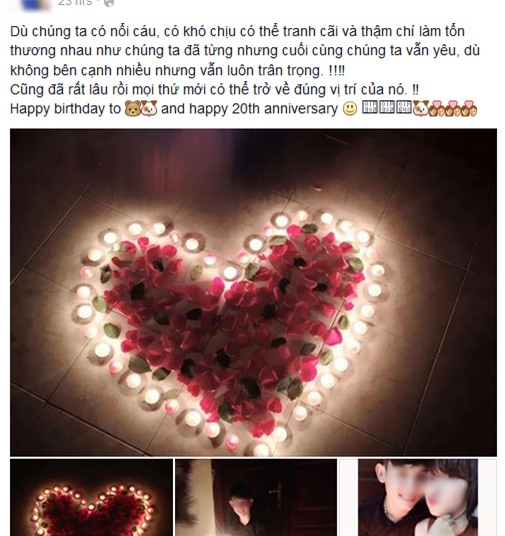Click the second unrendered emoji box
Viewport: 505px width, 536px height.
pyautogui.click(x=387, y=107)
